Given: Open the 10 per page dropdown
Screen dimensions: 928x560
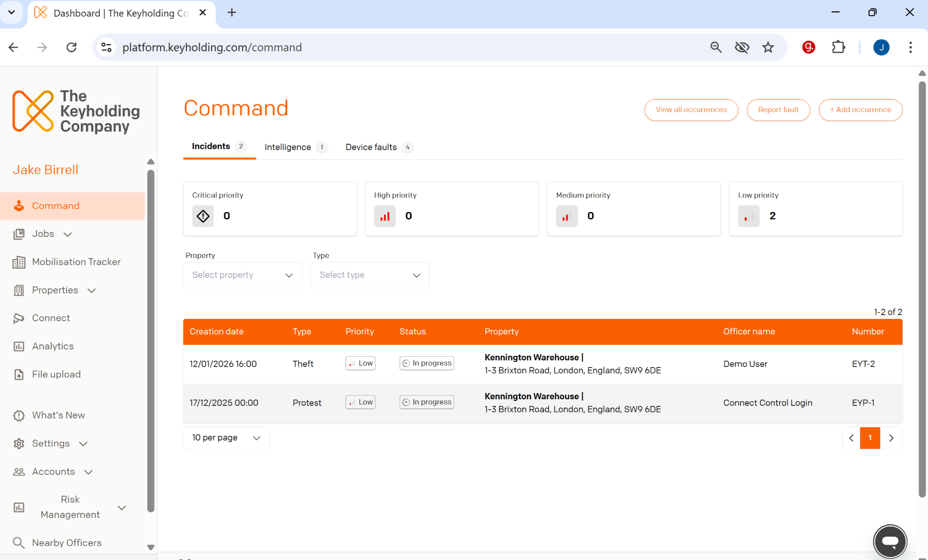Looking at the screenshot, I should 226,438.
